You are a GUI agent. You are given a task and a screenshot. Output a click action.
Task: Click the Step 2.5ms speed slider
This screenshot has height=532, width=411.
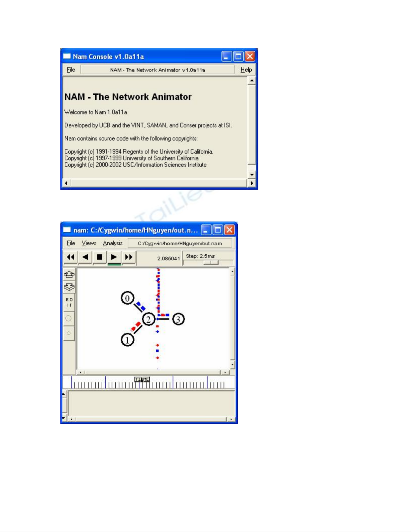point(211,262)
